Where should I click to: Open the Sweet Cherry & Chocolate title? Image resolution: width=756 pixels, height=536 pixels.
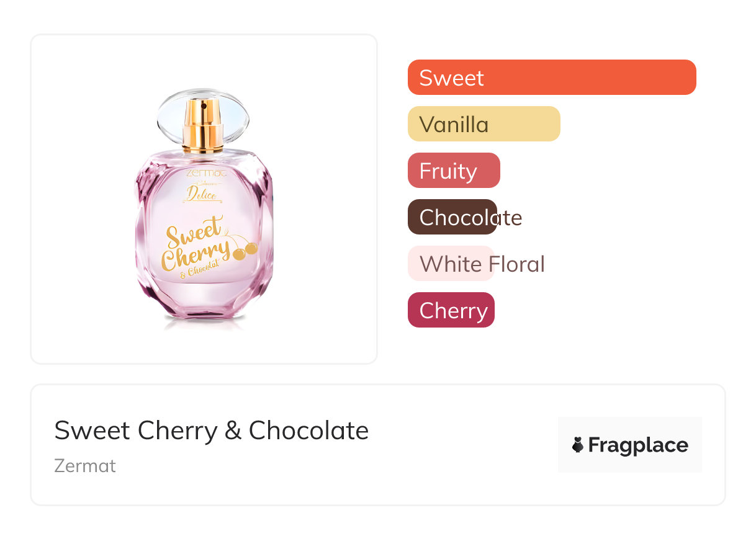[x=211, y=431]
